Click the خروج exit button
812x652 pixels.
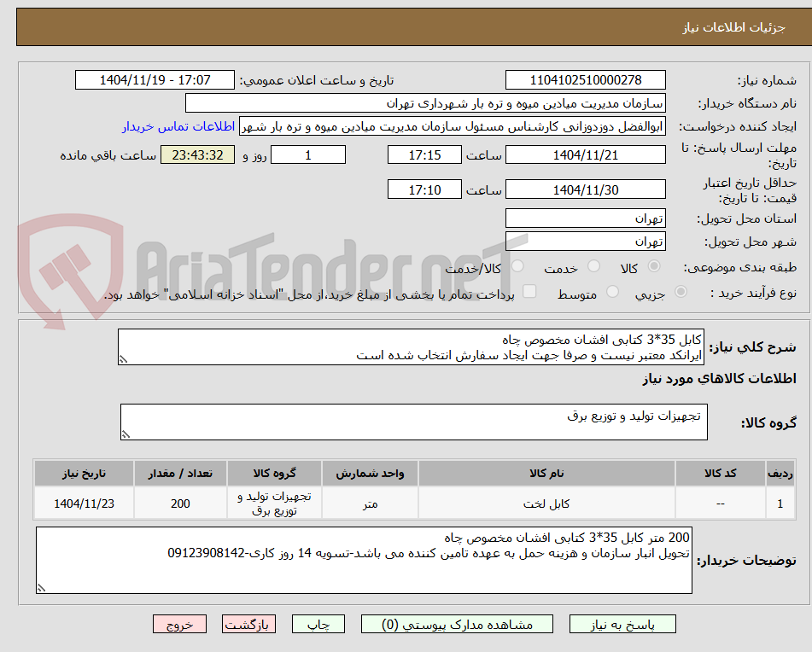pyautogui.click(x=179, y=624)
